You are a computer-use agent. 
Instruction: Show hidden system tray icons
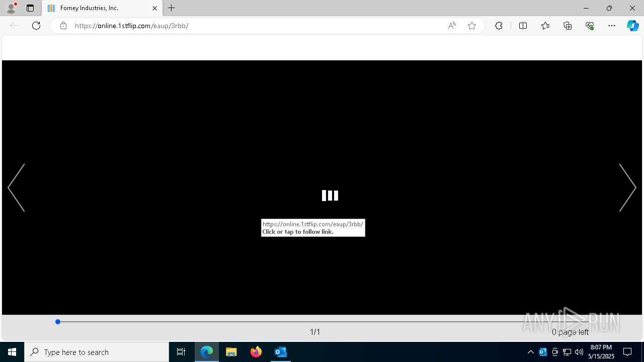click(x=530, y=352)
